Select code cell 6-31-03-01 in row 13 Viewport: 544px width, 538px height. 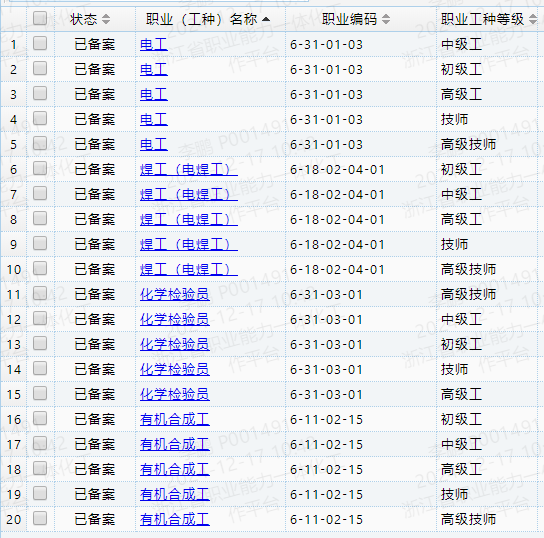click(x=326, y=344)
